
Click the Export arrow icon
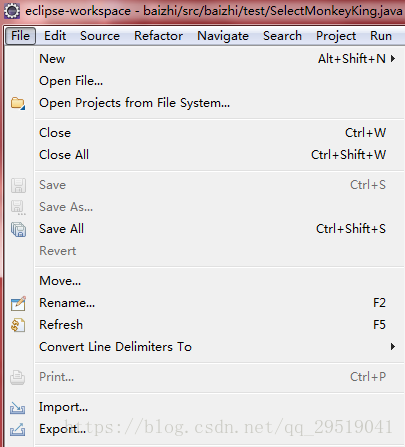click(x=18, y=429)
